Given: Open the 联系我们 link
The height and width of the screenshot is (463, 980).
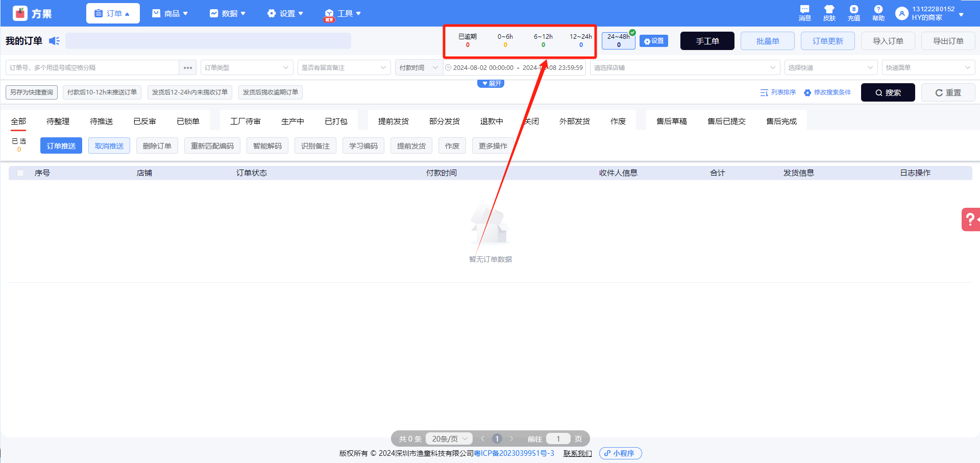Looking at the screenshot, I should [x=578, y=453].
